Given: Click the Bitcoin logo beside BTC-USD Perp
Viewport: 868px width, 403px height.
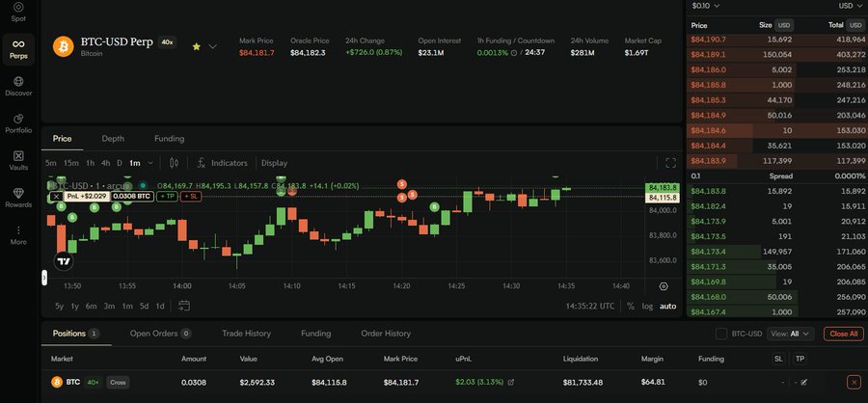Looking at the screenshot, I should [63, 46].
